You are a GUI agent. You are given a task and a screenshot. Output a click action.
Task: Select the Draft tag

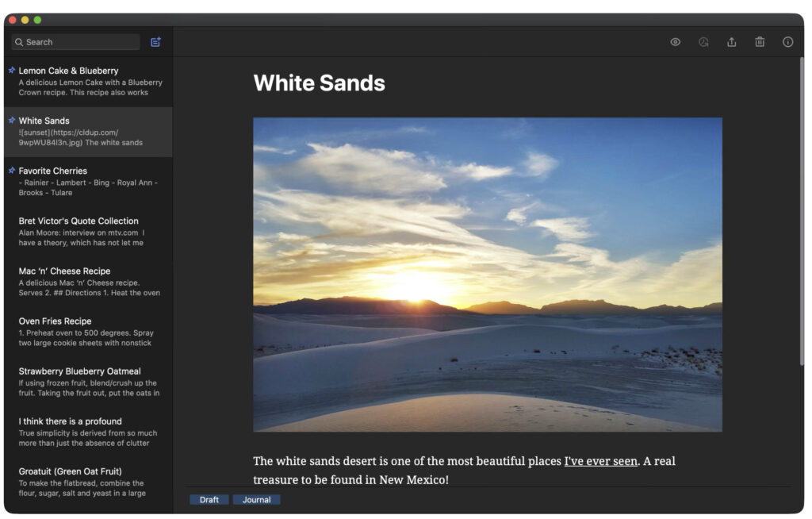(209, 500)
